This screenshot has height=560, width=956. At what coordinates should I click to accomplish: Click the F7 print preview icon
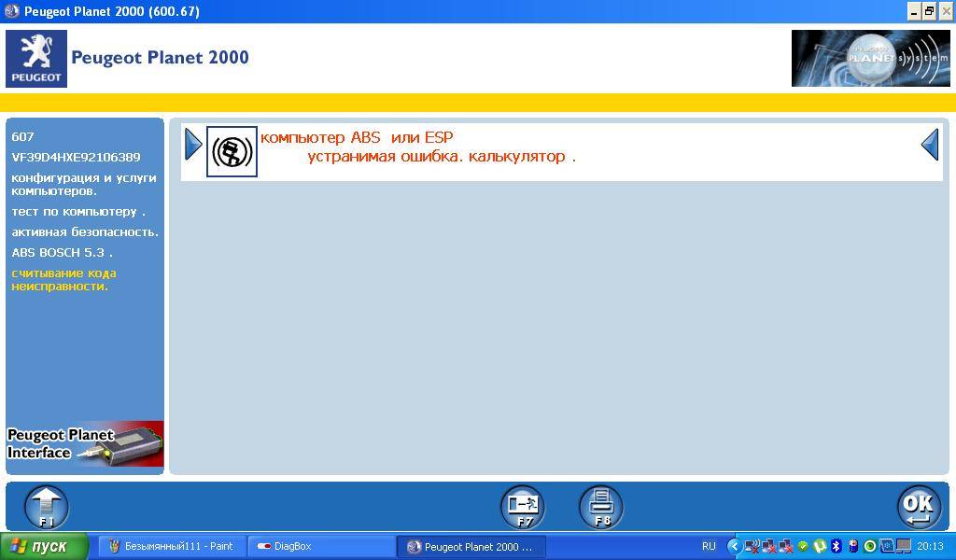pyautogui.click(x=522, y=504)
